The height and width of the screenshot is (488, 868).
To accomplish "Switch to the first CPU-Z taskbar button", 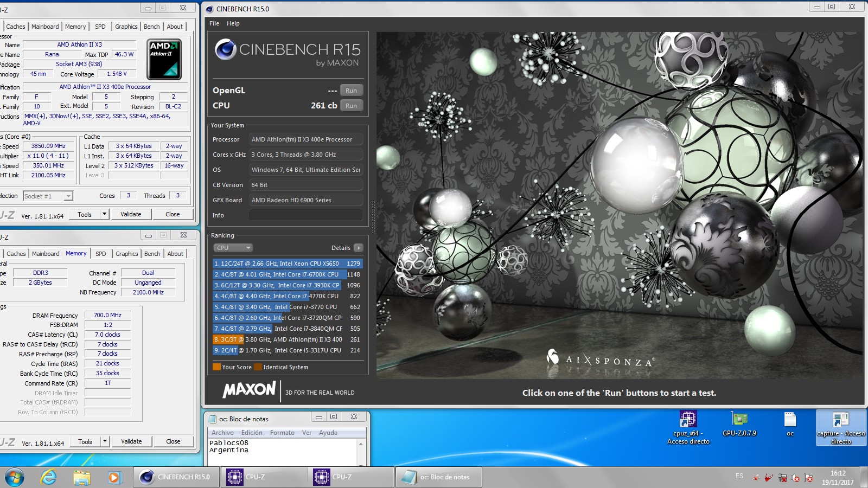I will (264, 477).
